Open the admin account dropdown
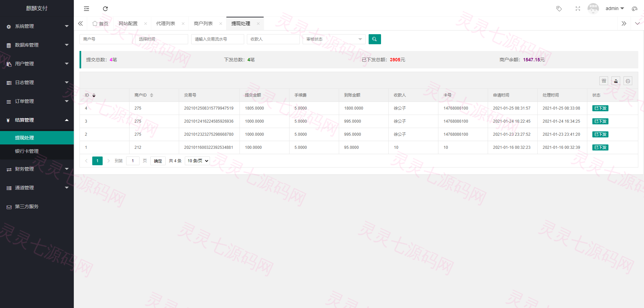 615,9
